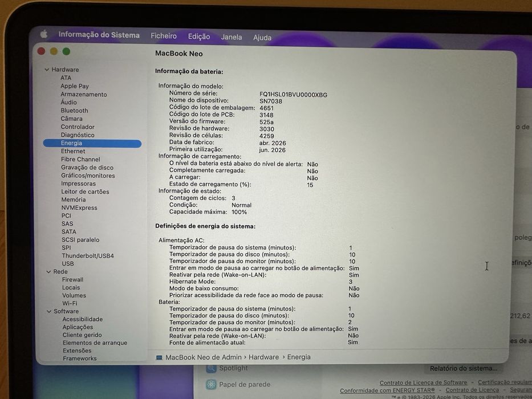Open the Informação do Sistema menu
This screenshot has height=399, width=532.
(99, 35)
